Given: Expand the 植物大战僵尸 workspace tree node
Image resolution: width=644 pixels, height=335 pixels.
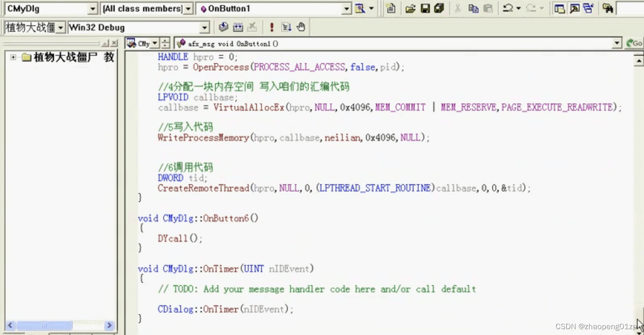Looking at the screenshot, I should point(13,57).
